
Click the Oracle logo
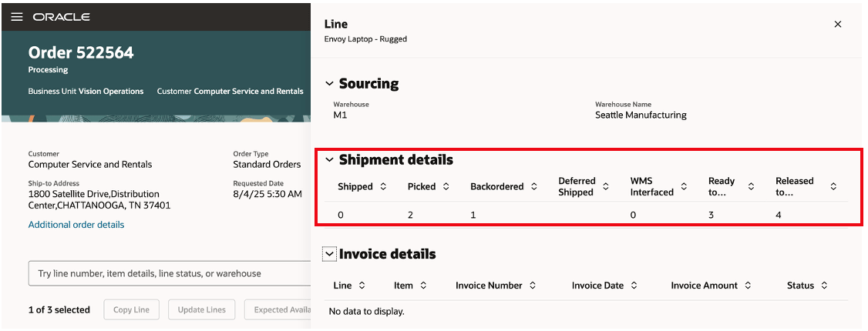[x=61, y=17]
